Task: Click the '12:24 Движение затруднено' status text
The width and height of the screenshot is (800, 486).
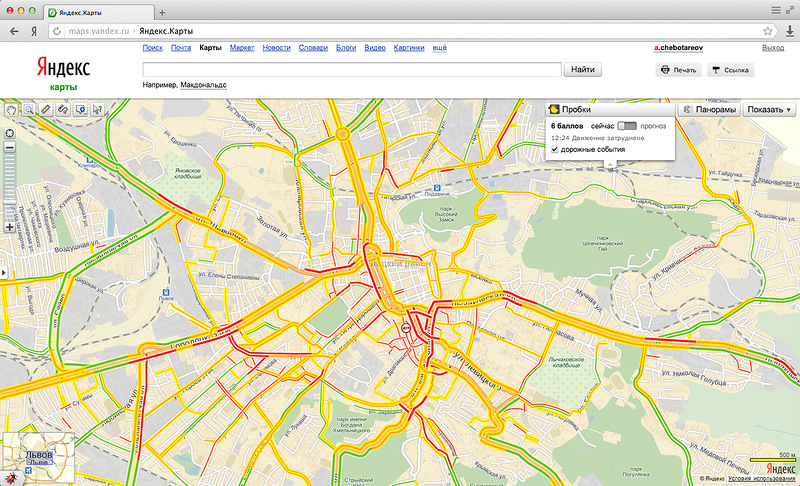Action: click(597, 138)
